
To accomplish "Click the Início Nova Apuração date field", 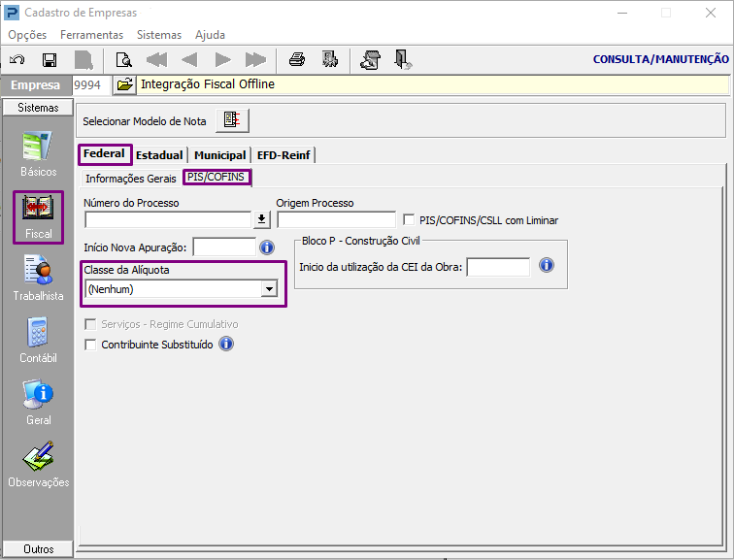I will coord(224,247).
